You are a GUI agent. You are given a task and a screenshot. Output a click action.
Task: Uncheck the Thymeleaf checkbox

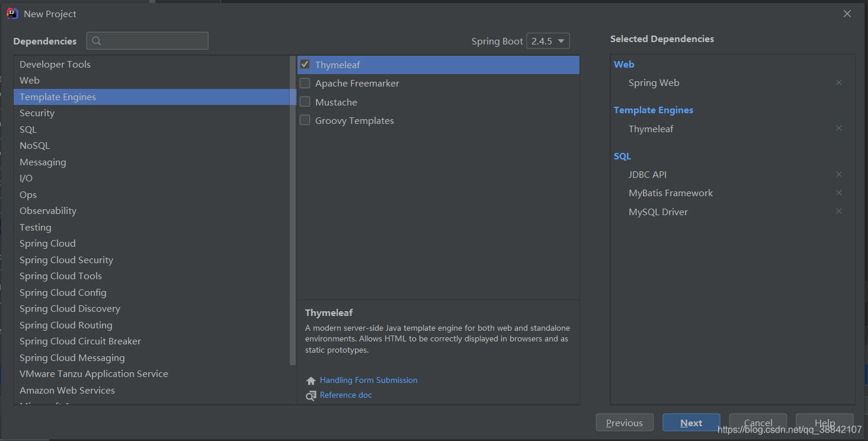click(305, 65)
